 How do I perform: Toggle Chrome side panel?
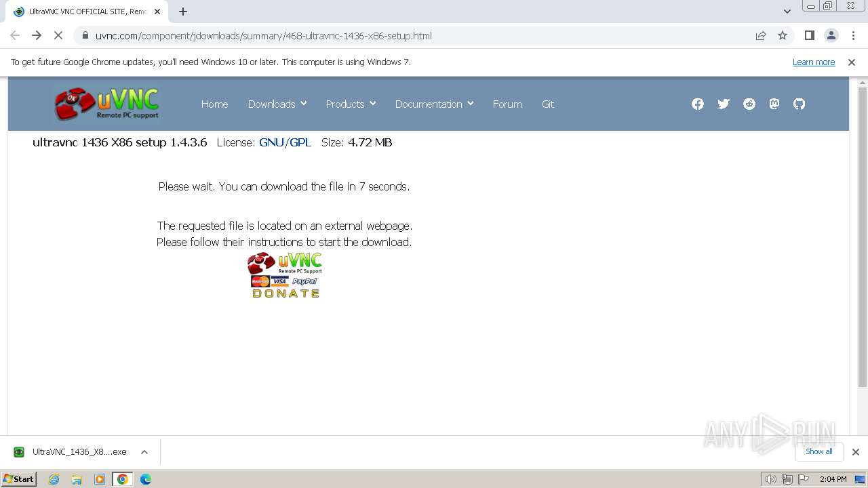tap(810, 35)
